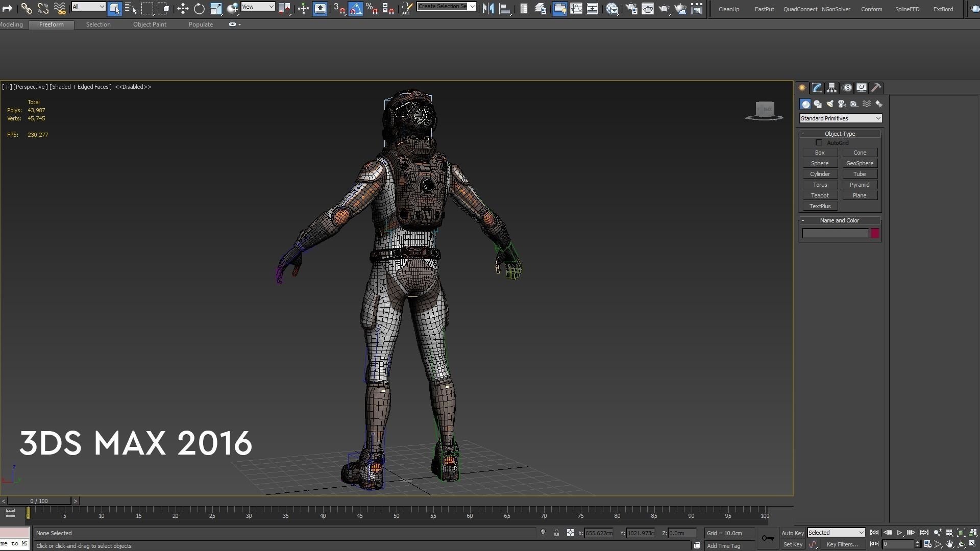
Task: Open Select by Name dialog
Action: [x=131, y=9]
